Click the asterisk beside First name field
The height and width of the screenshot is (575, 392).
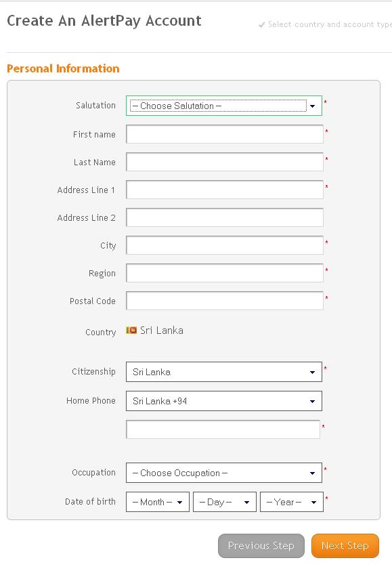point(328,129)
